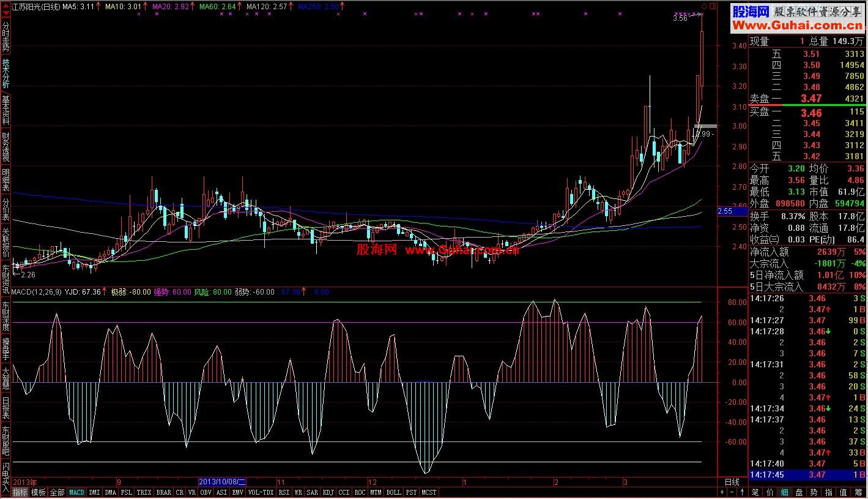Open 东财股吧 sidebar tab

tap(6, 441)
